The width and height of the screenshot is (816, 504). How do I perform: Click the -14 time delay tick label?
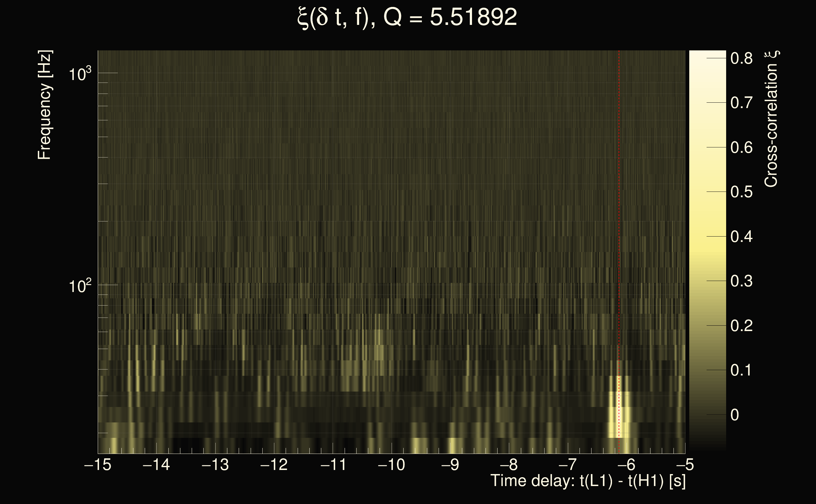tap(156, 465)
